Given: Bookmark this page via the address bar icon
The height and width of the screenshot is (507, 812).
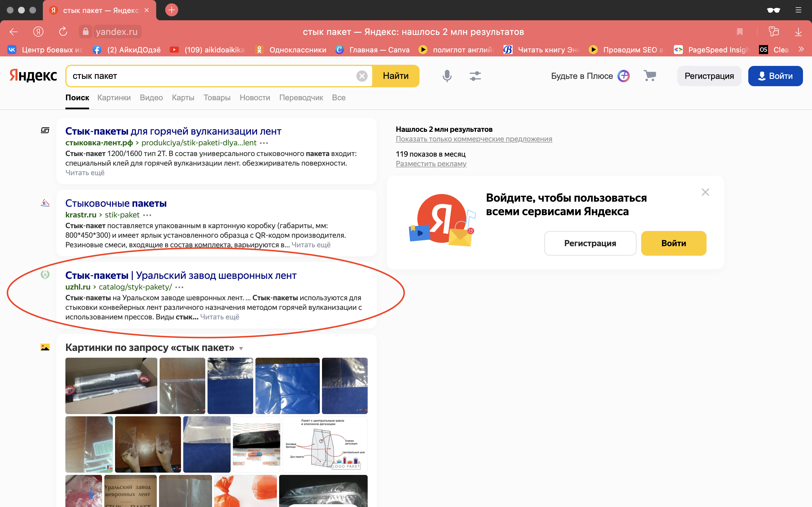Looking at the screenshot, I should coord(740,32).
